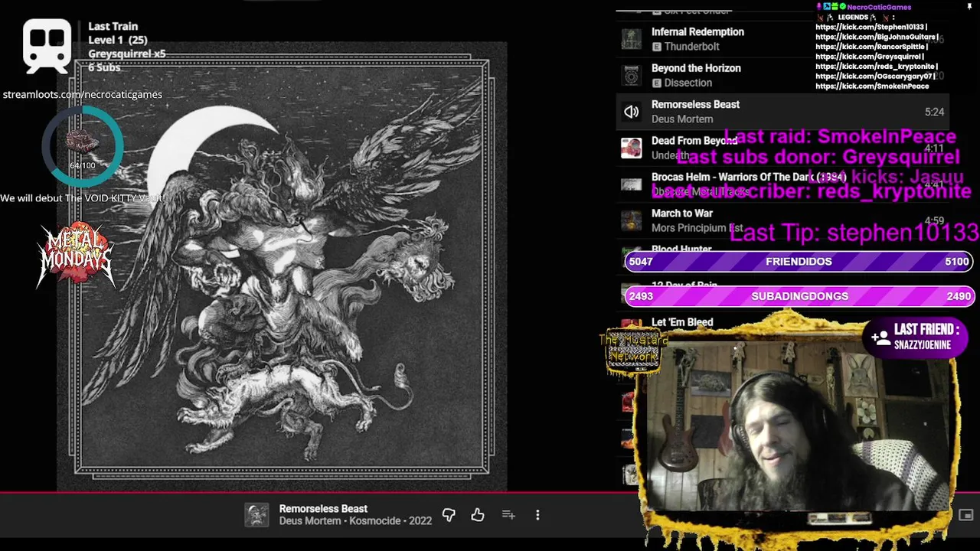Click the large Kosmocide album artwork
Viewport: 980px width, 551px height.
coord(282,266)
